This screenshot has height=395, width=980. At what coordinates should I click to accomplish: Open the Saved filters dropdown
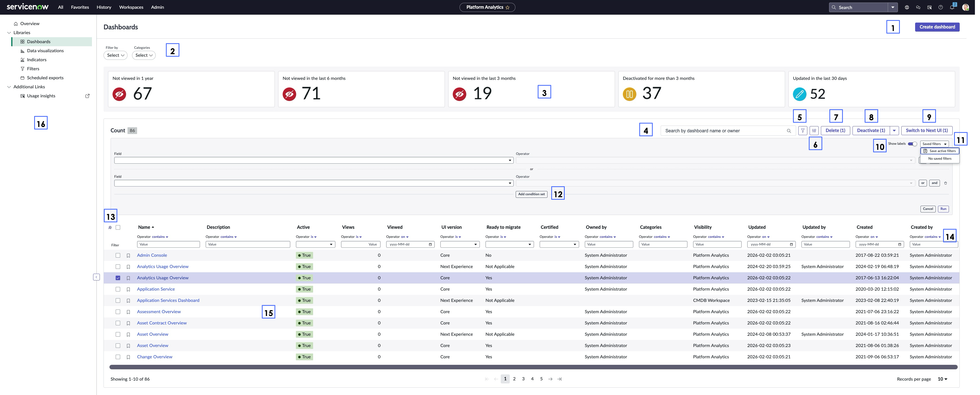[x=934, y=144]
